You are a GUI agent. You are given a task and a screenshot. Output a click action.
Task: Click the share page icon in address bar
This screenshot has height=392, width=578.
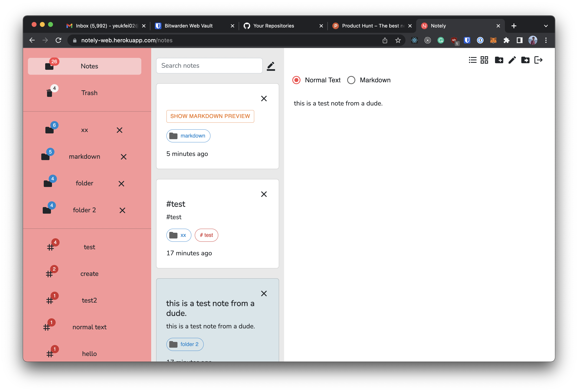pos(385,40)
